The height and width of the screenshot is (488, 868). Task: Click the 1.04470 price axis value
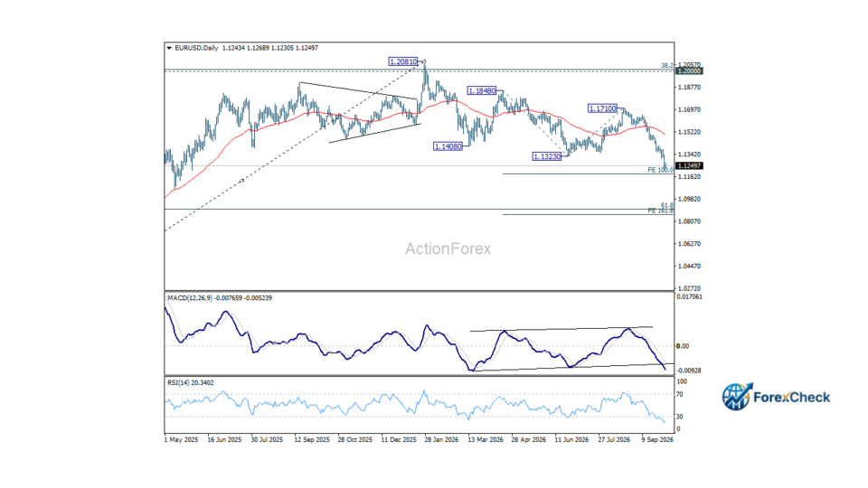pos(689,266)
